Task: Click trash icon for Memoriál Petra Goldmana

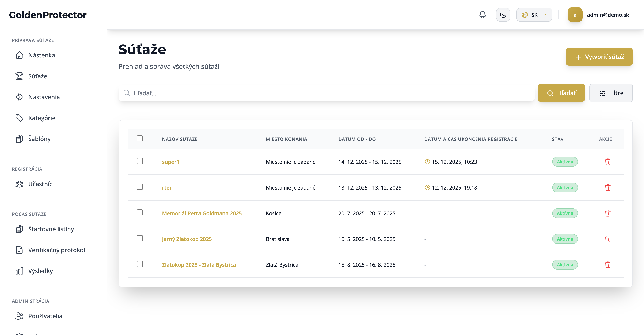Action: (608, 213)
